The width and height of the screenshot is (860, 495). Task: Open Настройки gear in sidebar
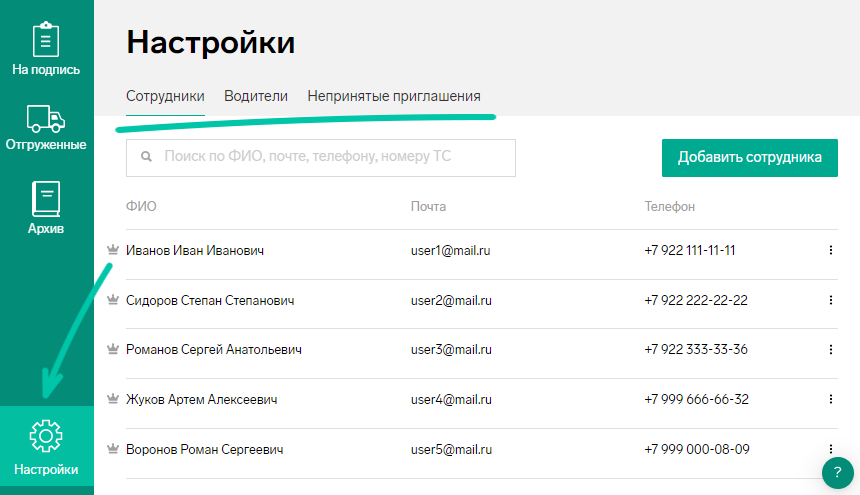point(46,447)
